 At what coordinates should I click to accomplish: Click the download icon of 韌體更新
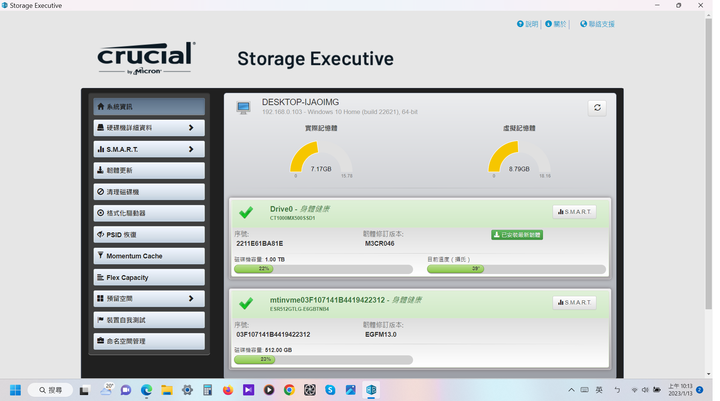(x=101, y=170)
